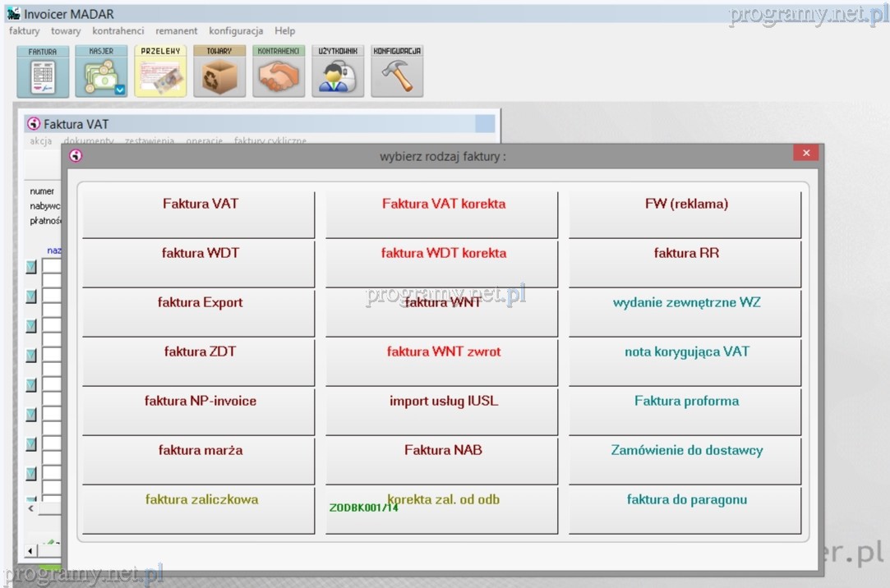Image resolution: width=890 pixels, height=588 pixels.
Task: Select Faktura VAT korekta button
Action: point(442,214)
